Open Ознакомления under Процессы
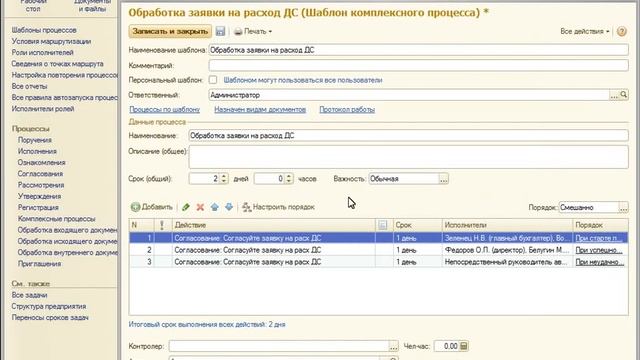This screenshot has width=640, height=360. pos(41,162)
